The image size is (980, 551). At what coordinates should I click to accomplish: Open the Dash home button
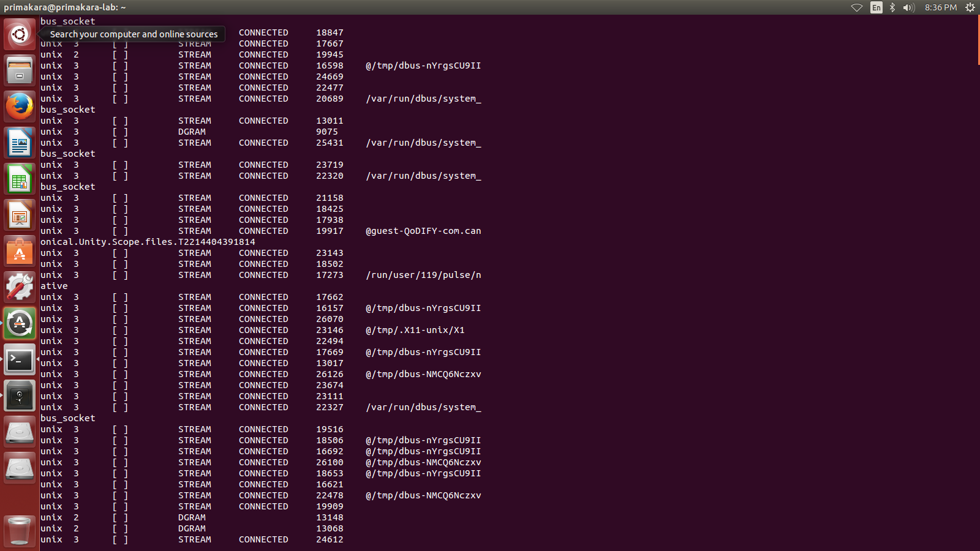tap(20, 34)
